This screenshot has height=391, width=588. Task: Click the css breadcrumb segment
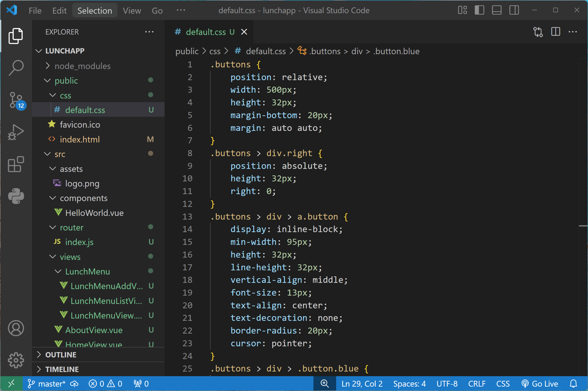coord(215,51)
